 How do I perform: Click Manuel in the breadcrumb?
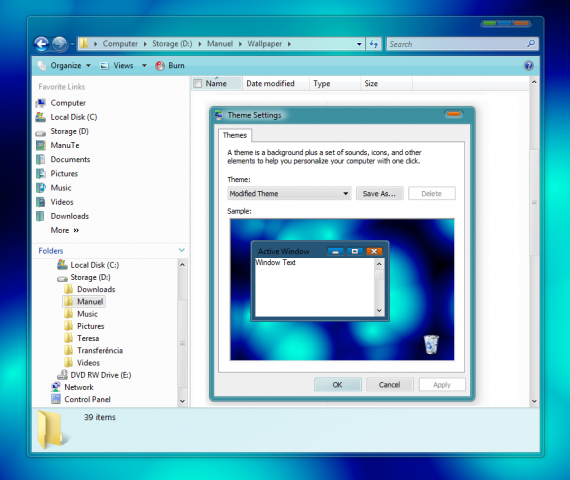click(x=220, y=44)
